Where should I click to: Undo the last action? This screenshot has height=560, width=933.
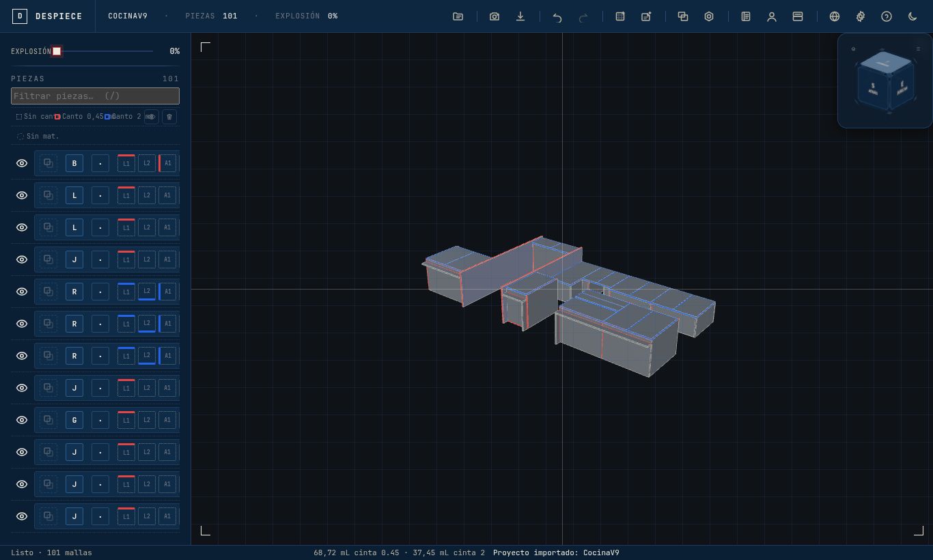[x=557, y=16]
